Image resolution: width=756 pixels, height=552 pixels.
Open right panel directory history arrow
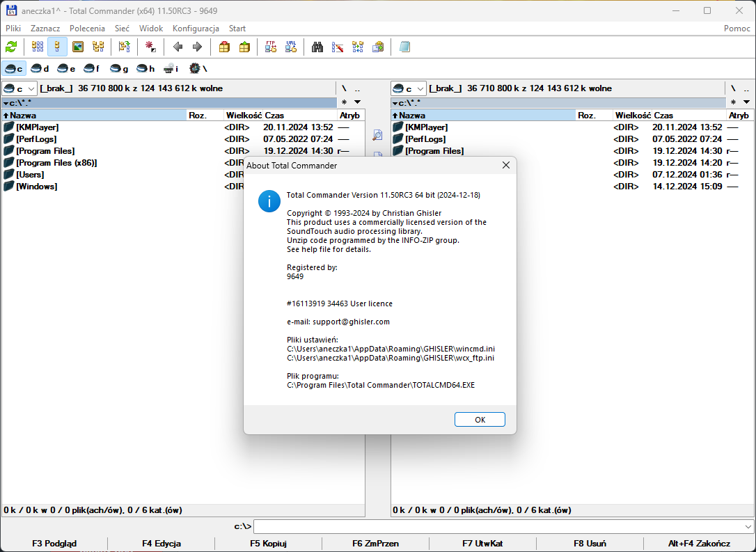[x=746, y=102]
